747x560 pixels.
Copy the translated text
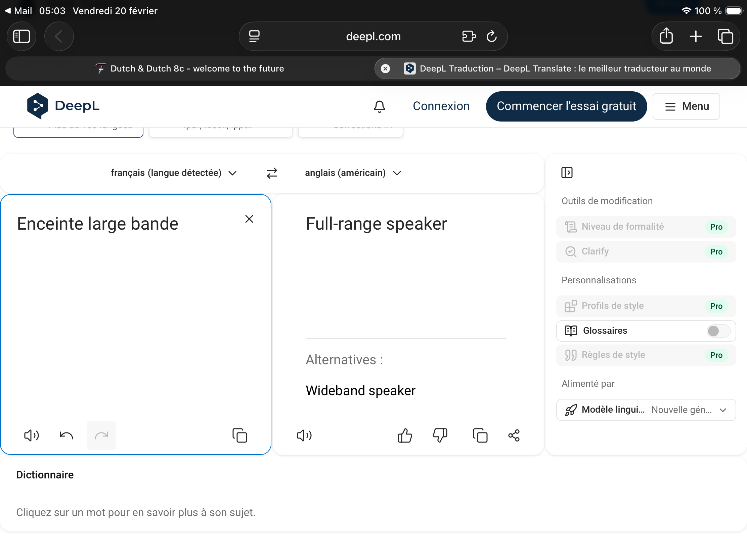tap(480, 435)
